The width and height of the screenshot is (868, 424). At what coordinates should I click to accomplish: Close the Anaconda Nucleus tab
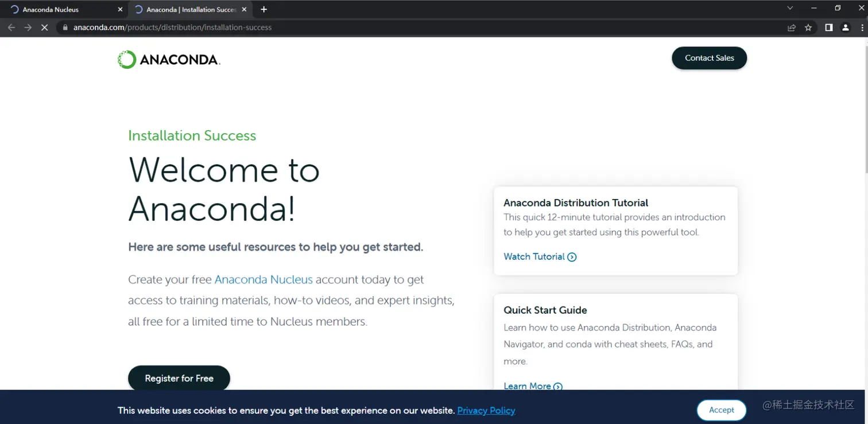(x=120, y=9)
